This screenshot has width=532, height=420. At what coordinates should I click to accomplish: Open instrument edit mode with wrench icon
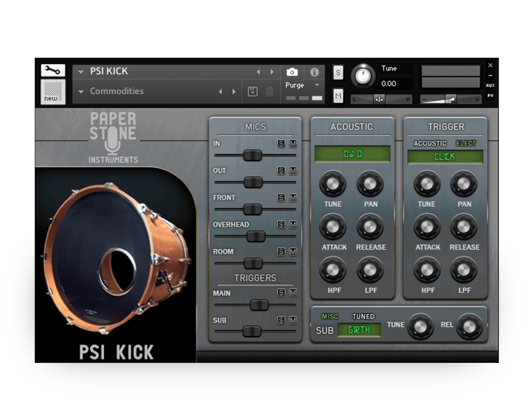point(53,70)
